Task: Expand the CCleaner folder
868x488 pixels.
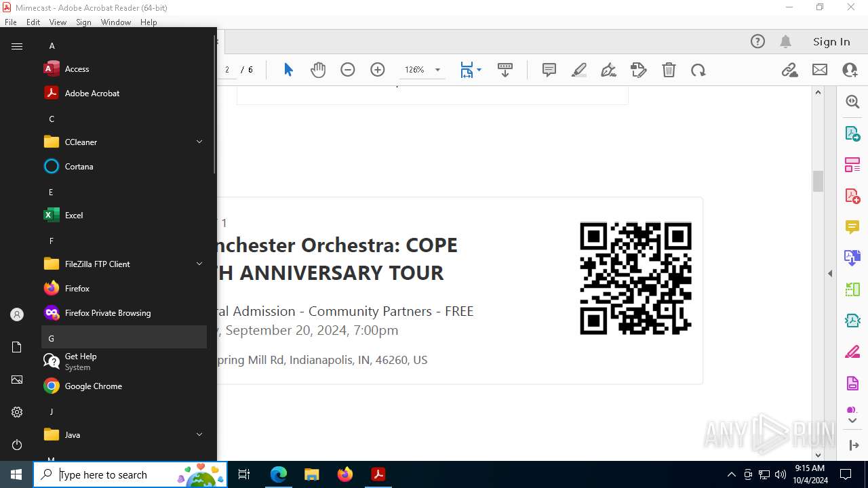Action: [124, 142]
